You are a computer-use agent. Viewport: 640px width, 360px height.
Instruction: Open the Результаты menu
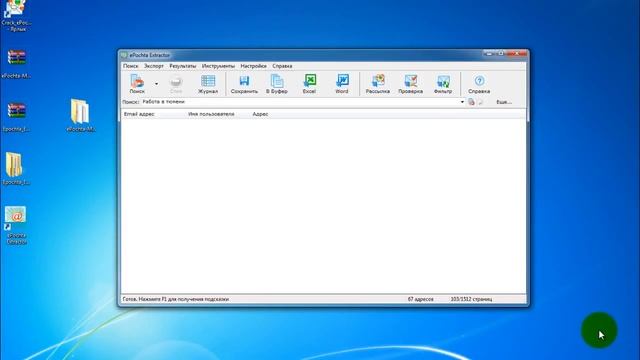[182, 66]
